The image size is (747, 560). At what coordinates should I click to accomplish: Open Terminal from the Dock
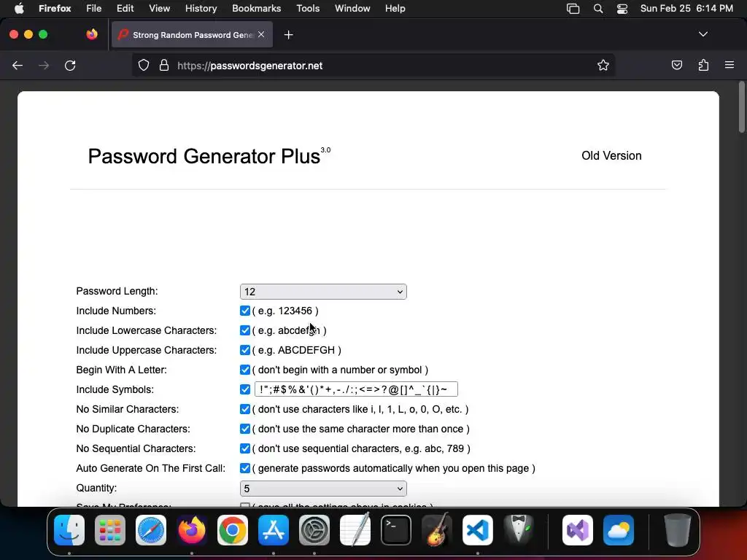tap(396, 530)
